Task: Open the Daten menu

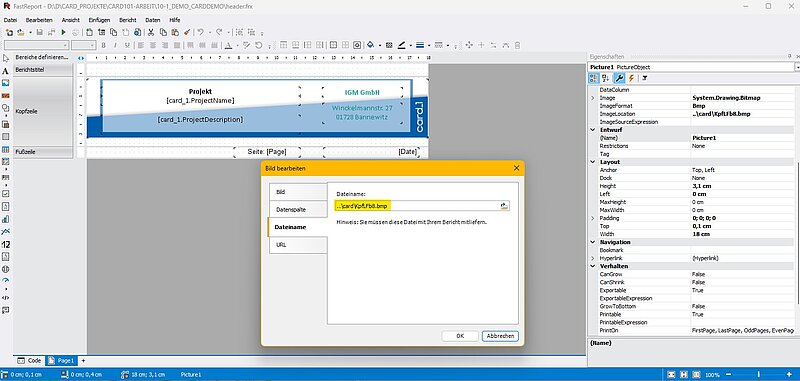Action: [153, 20]
